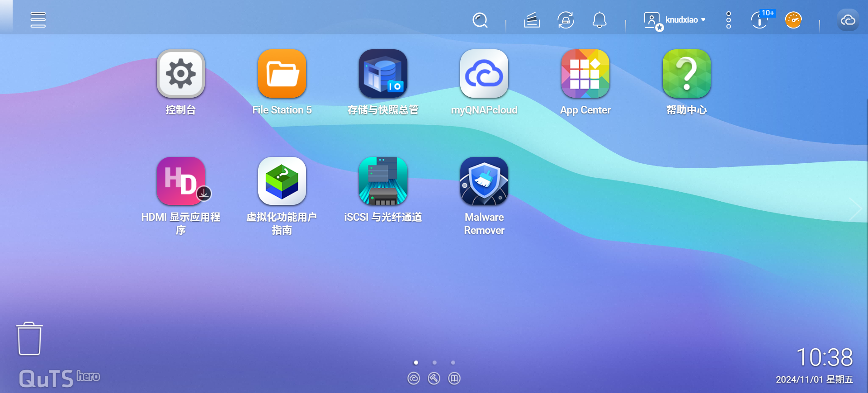Image resolution: width=868 pixels, height=393 pixels.
Task: Open the main hamburger menu
Action: [x=38, y=20]
